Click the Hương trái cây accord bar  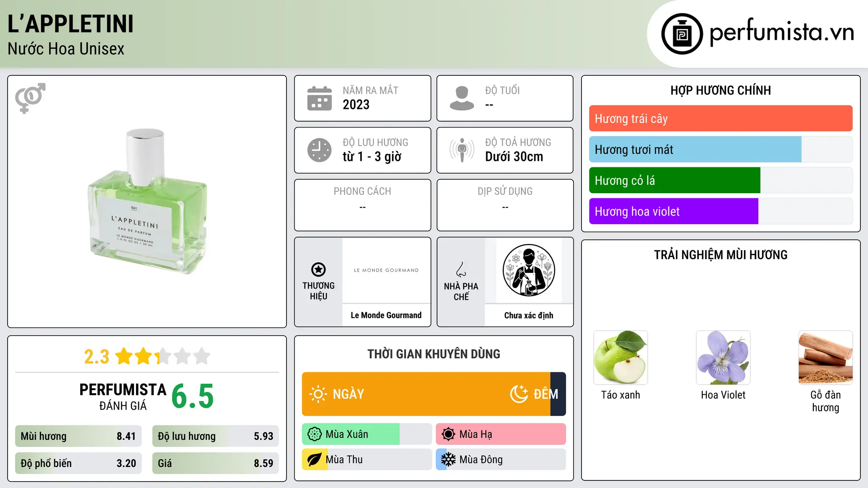[x=721, y=119]
